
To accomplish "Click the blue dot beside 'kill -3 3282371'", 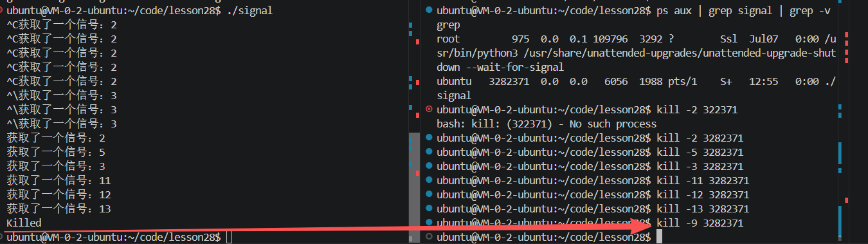I will pos(429,166).
